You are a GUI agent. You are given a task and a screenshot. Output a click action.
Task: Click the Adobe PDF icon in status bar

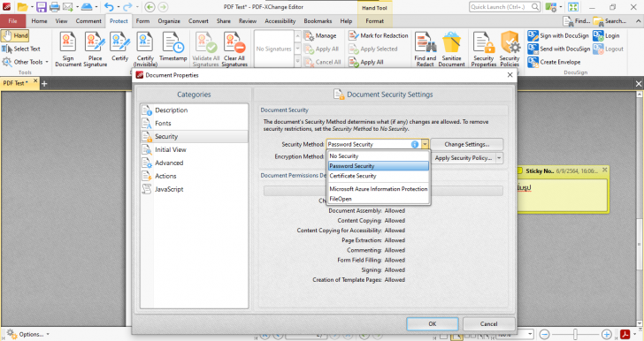tap(625, 334)
